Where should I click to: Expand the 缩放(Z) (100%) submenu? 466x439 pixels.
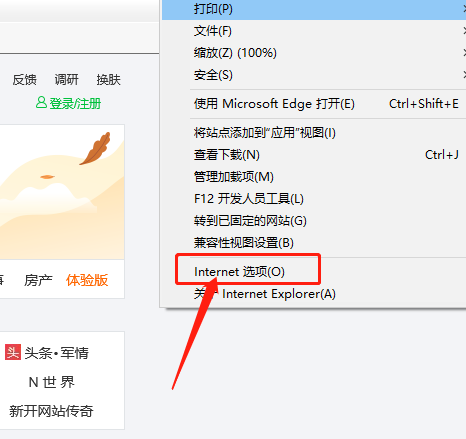coord(314,53)
